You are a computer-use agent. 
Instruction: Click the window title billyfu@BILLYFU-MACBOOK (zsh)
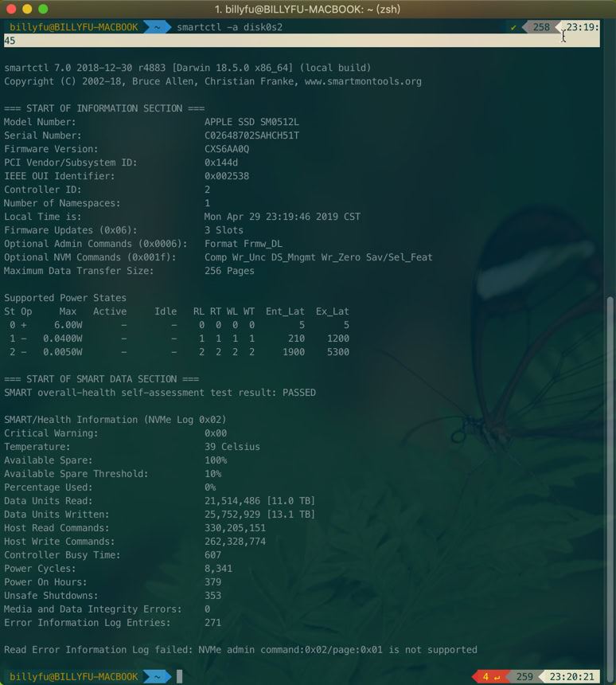[307, 10]
